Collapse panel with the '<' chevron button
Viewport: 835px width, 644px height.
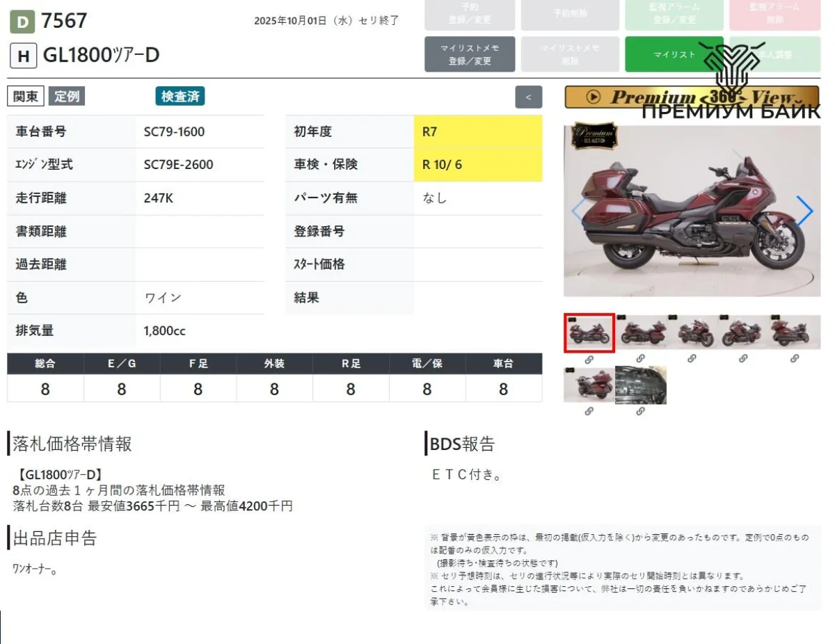(528, 97)
